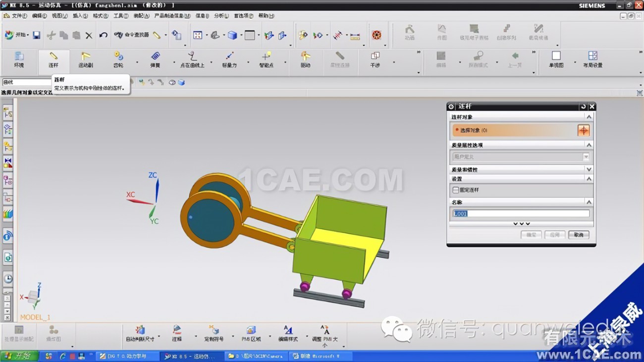The height and width of the screenshot is (362, 644).
Task: Expand more dialog options with triple chevron
Action: (x=521, y=224)
